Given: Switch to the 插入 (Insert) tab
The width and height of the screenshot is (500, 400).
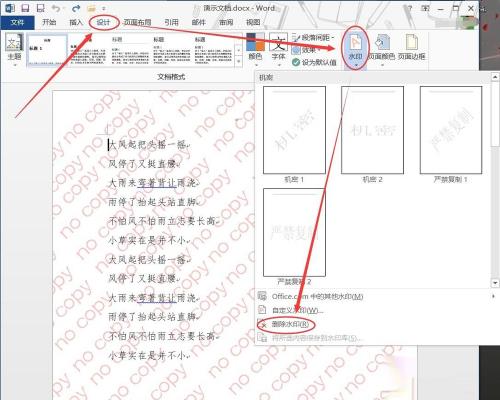Looking at the screenshot, I should (x=76, y=22).
